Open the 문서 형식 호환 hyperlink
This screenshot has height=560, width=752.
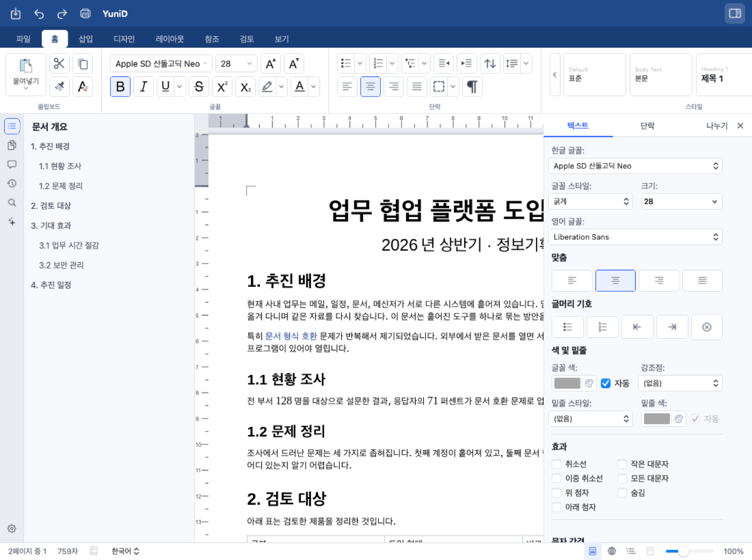click(291, 336)
